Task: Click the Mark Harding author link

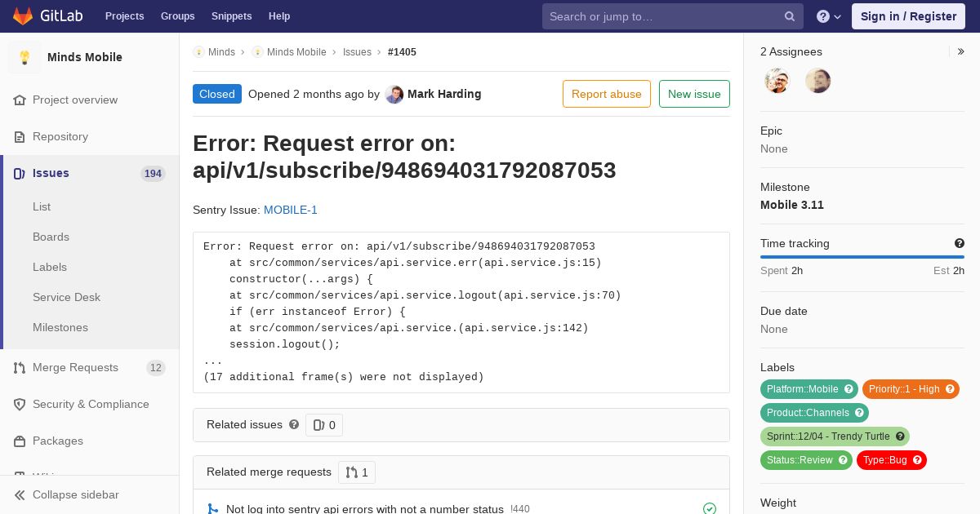Action: 444,94
